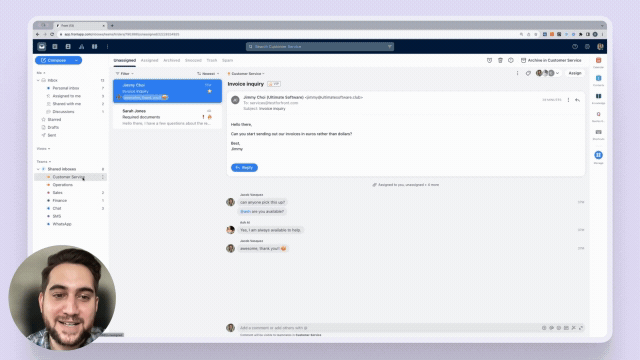Click the Assign button
The image size is (640, 360).
click(575, 73)
